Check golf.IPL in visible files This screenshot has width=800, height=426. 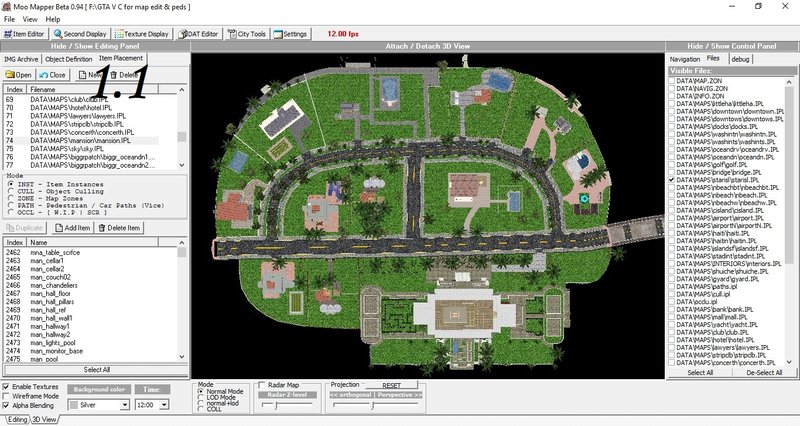click(x=672, y=164)
